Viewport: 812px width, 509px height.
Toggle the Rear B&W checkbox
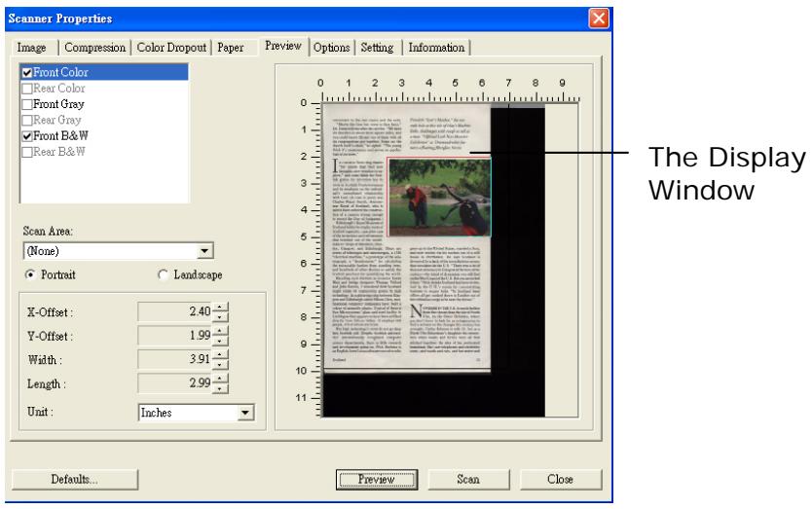(x=27, y=152)
